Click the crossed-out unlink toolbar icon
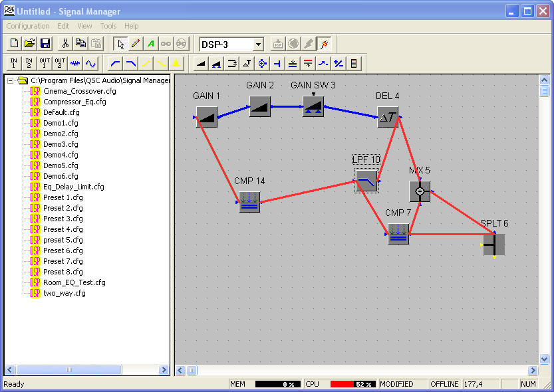The image size is (554, 392). [182, 44]
